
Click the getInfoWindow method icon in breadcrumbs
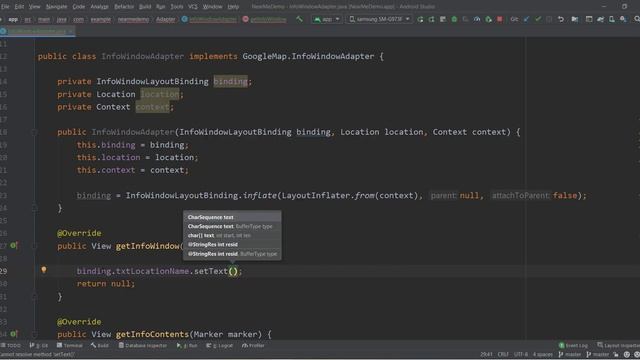pos(245,19)
